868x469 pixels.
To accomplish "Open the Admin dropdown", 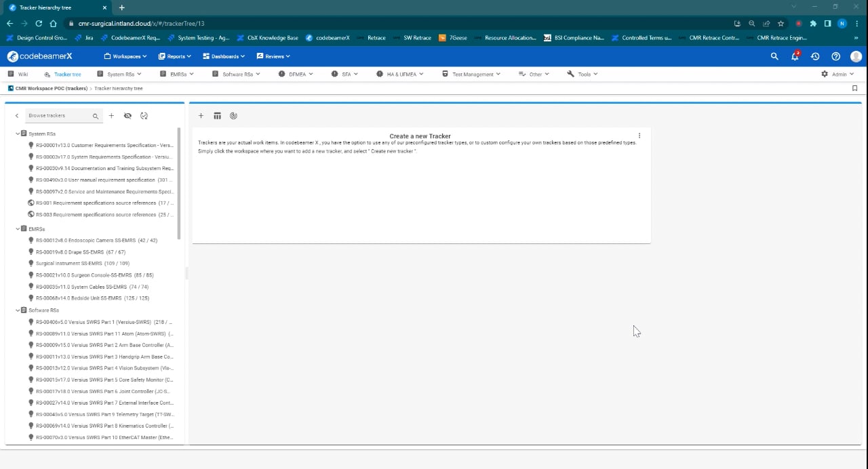I will [837, 74].
